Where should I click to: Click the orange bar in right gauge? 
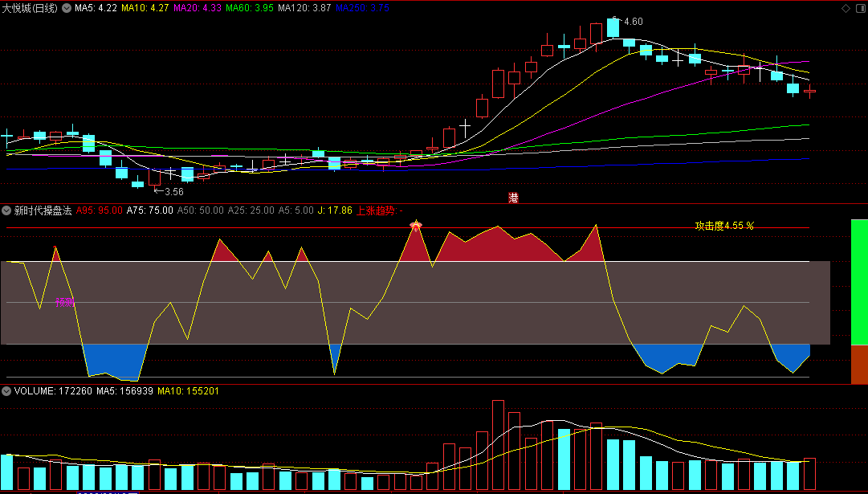tap(859, 365)
